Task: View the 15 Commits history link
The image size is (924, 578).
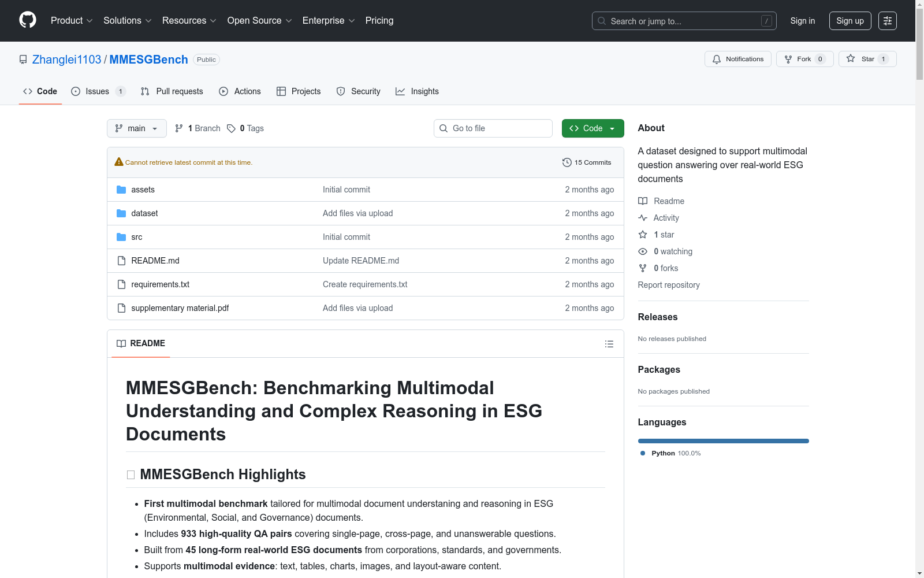Action: pos(587,162)
